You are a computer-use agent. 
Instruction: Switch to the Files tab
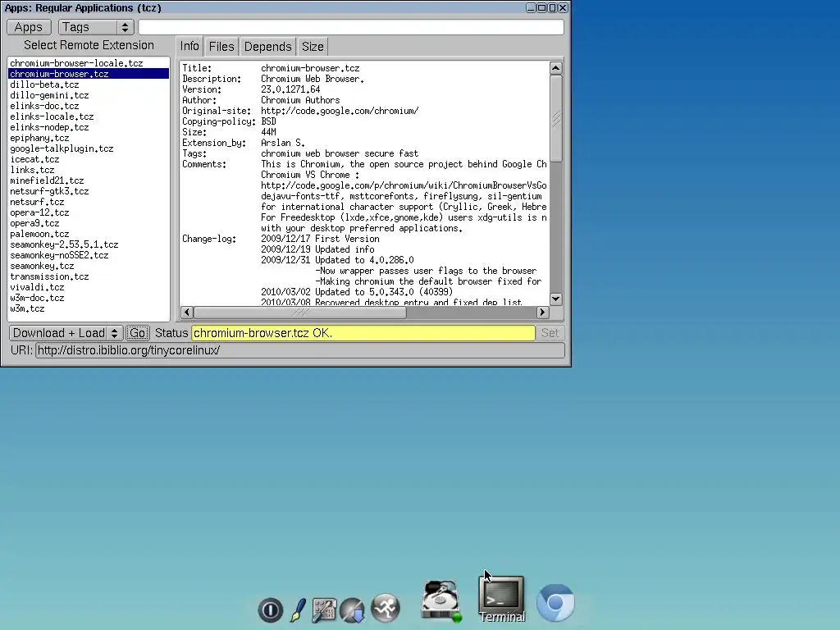pos(221,47)
